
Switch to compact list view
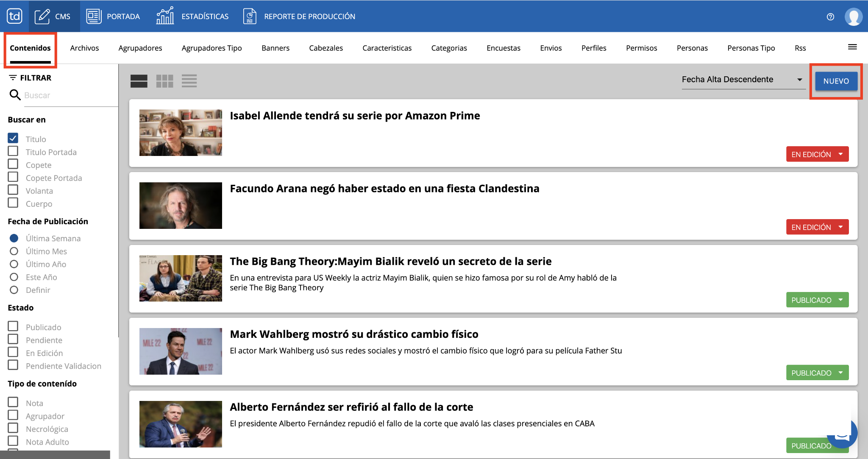[189, 81]
